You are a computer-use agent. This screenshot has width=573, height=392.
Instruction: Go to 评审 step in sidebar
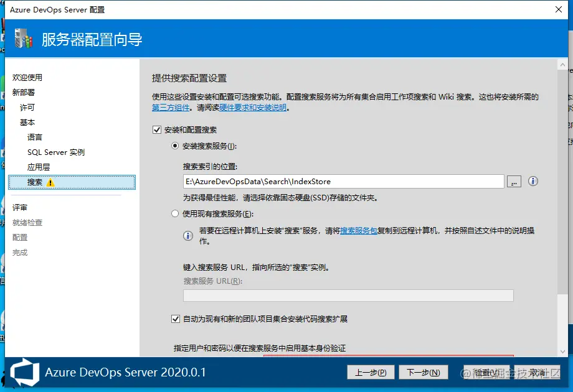pyautogui.click(x=20, y=208)
